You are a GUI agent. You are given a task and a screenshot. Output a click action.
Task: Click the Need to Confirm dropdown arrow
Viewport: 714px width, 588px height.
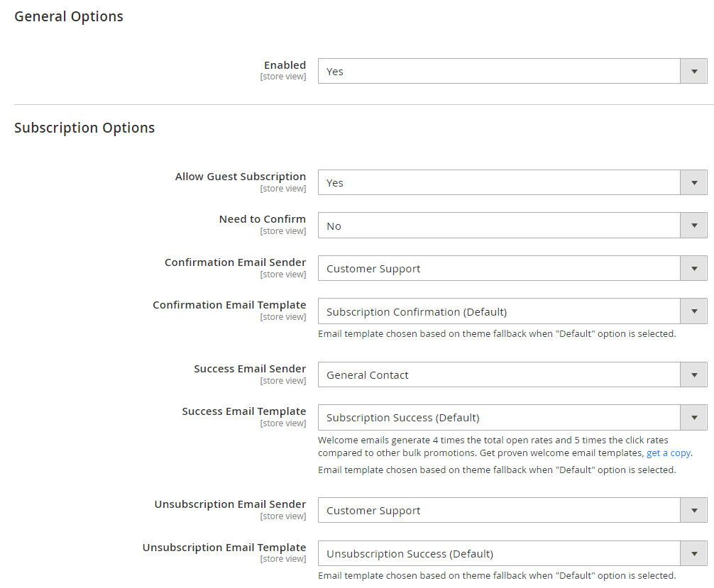(693, 225)
